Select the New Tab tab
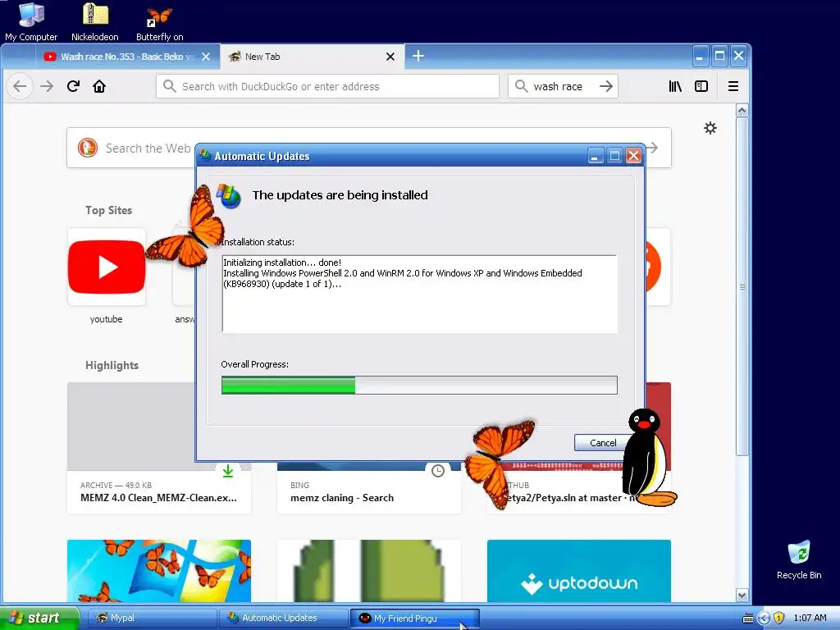 click(x=313, y=57)
